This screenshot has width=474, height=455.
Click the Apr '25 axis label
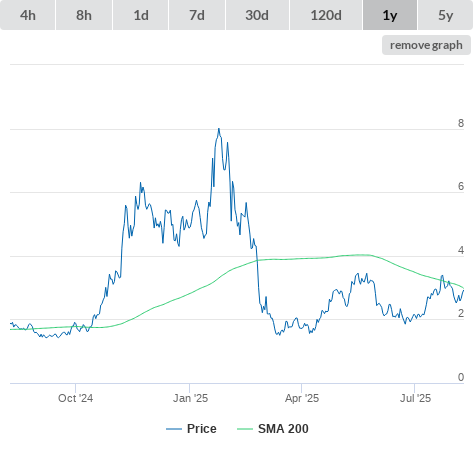click(302, 398)
